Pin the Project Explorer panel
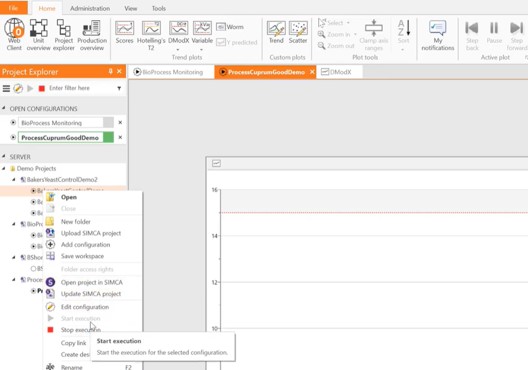This screenshot has width=528, height=370. pyautogui.click(x=110, y=71)
